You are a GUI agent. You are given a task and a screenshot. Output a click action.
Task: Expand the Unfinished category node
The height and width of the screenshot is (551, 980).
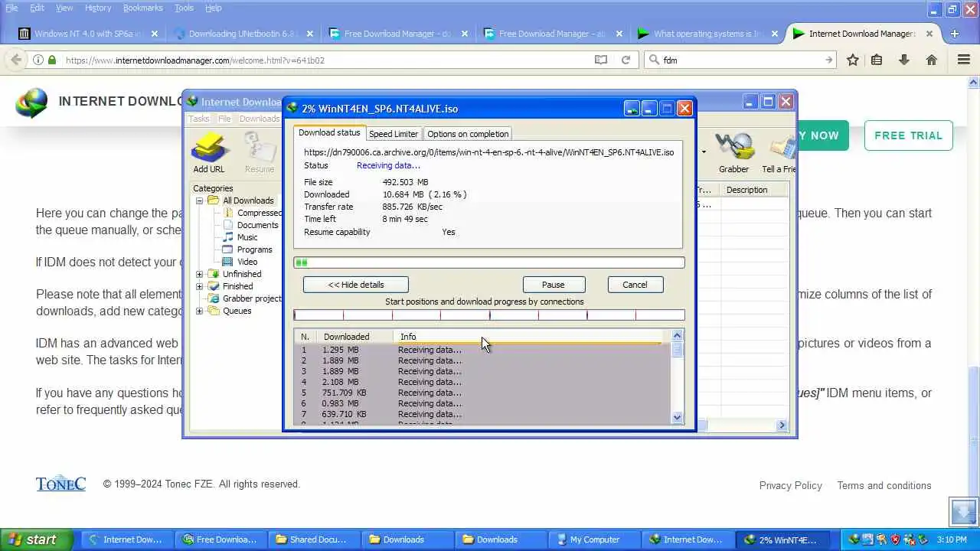[x=200, y=274]
